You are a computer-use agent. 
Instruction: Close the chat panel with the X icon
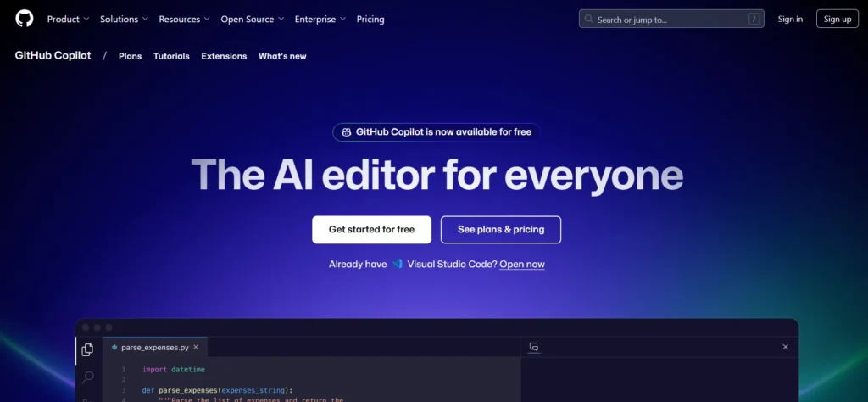coord(785,347)
